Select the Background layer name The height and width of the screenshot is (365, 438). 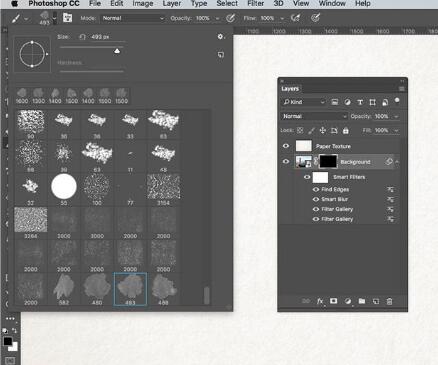coord(355,162)
